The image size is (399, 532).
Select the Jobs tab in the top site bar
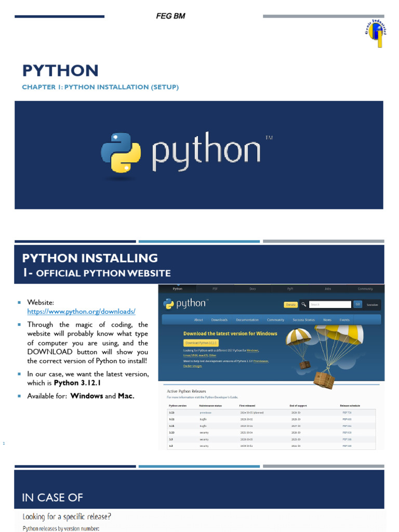pos(328,289)
